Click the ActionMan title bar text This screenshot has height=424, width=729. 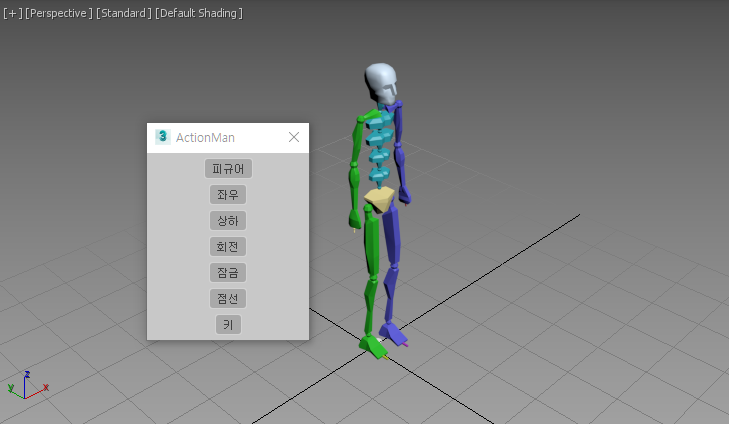[205, 138]
